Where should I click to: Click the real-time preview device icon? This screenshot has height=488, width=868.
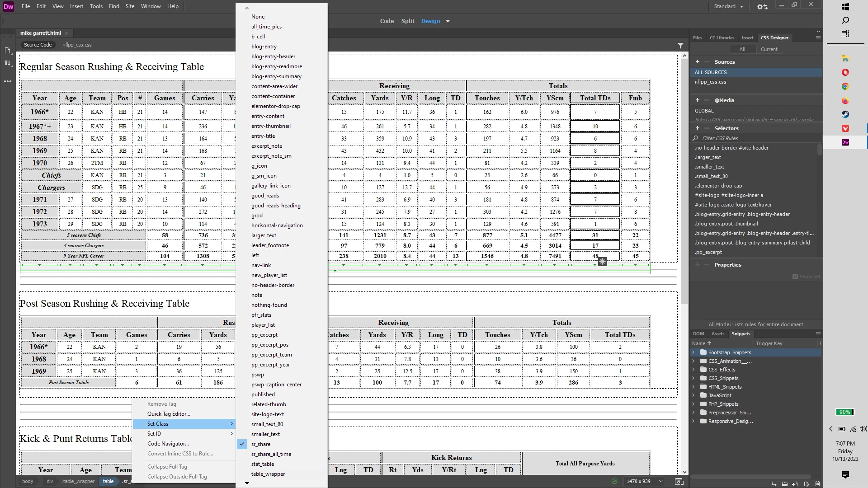[x=679, y=481]
